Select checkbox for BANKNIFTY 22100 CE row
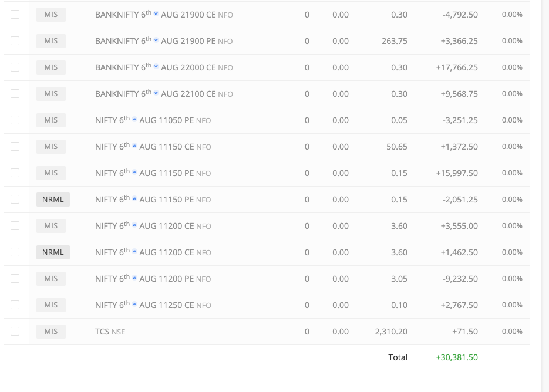 (x=15, y=93)
